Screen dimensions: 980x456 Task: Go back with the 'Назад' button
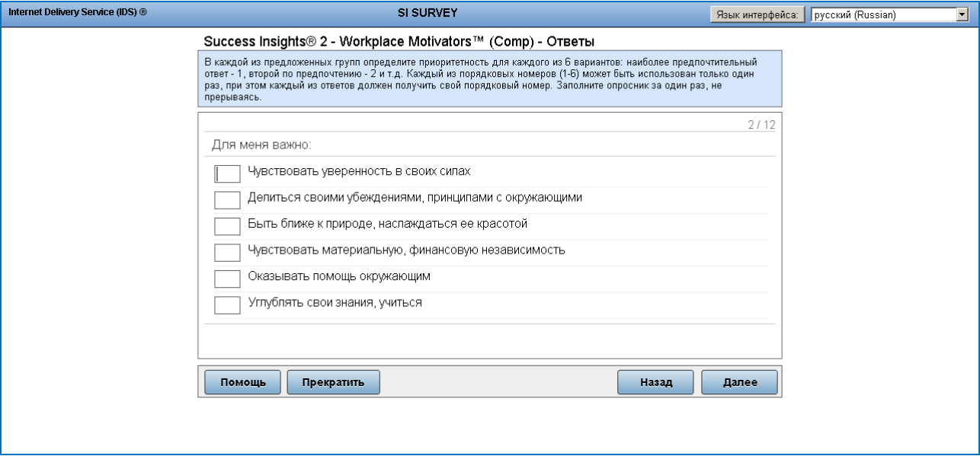pos(655,382)
